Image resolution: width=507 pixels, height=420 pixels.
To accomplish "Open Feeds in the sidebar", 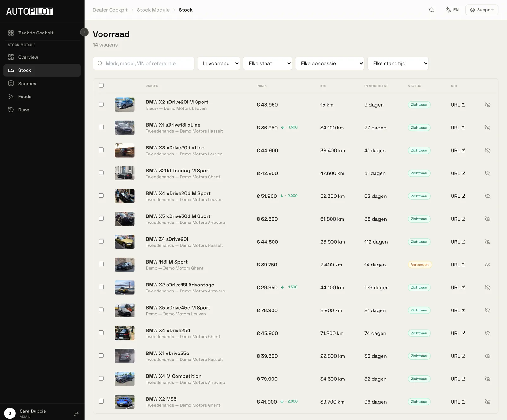I will [x=42, y=97].
